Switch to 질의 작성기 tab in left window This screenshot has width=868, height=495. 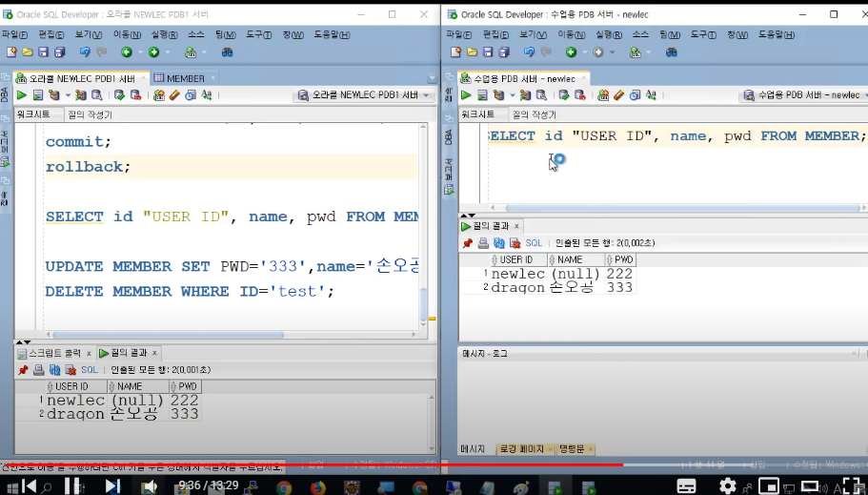[x=90, y=114]
